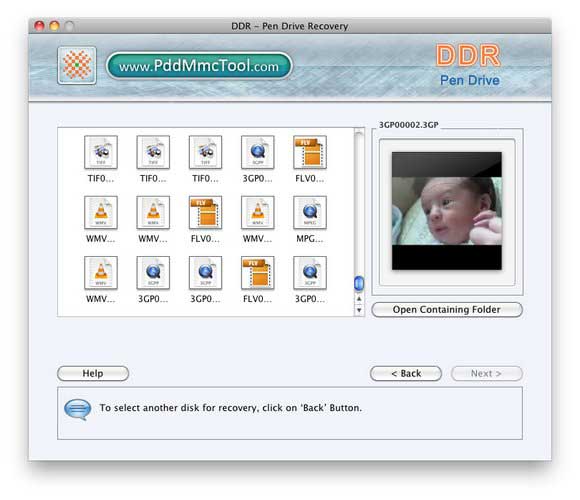Viewport: 580px width, 500px height.
Task: Select the FLV file in the top row
Action: click(310, 152)
